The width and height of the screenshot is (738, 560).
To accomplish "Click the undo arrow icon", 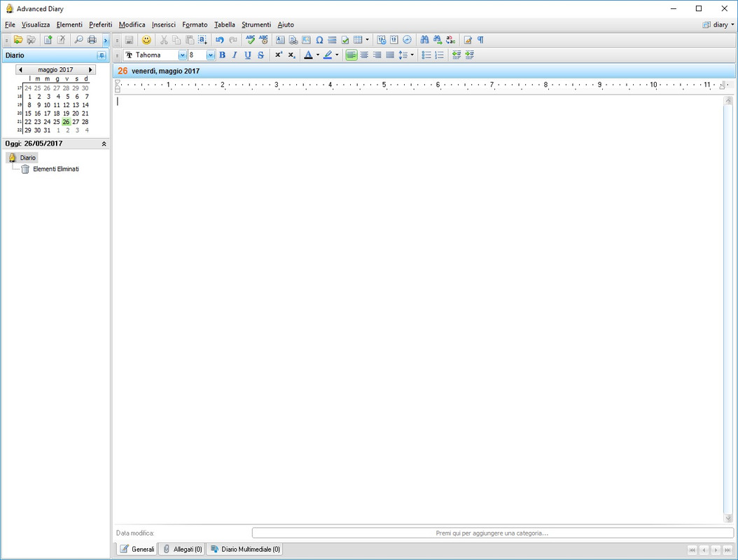I will click(x=219, y=40).
